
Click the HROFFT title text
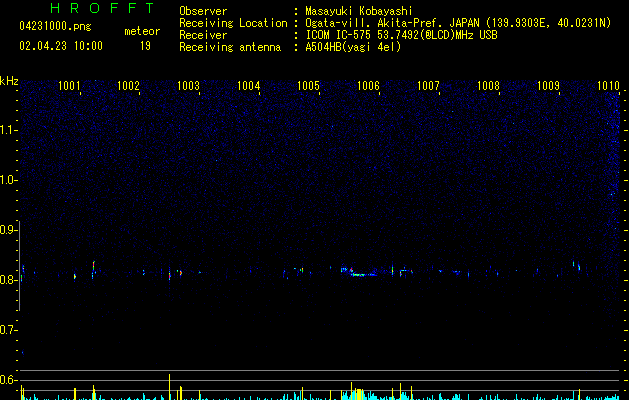(103, 8)
